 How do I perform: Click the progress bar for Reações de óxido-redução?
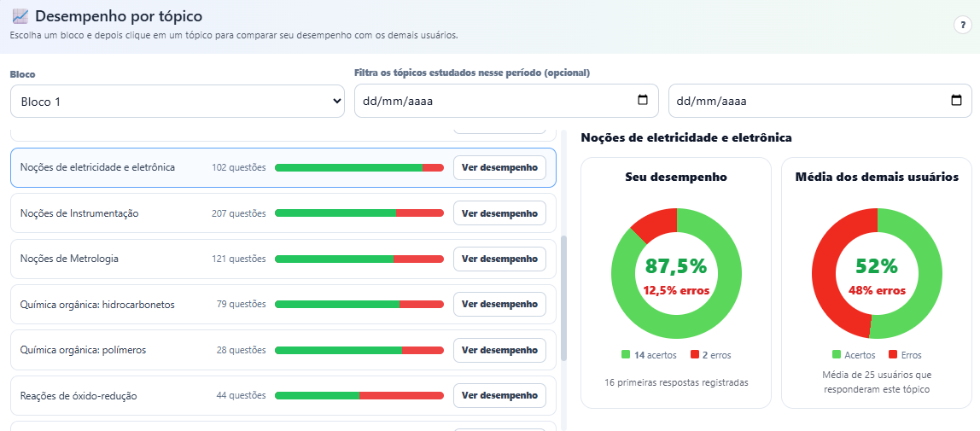pyautogui.click(x=359, y=395)
